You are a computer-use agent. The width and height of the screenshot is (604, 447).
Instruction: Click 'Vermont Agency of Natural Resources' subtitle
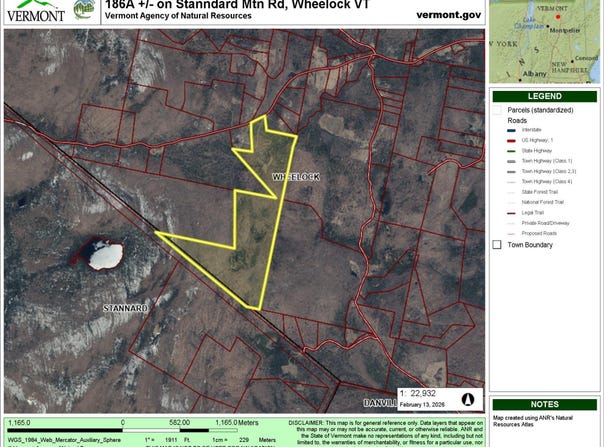click(x=178, y=16)
